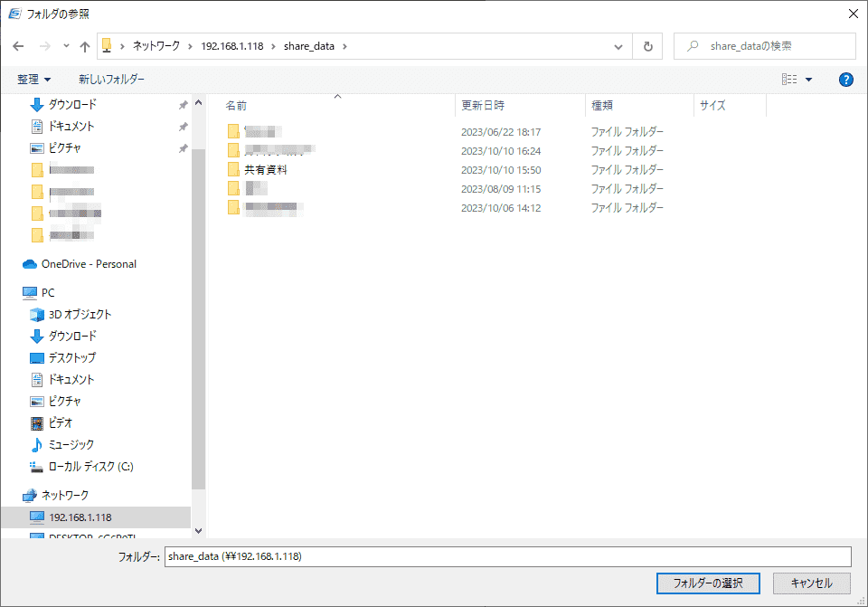Select ローカル ディスク (C:) drive

coord(90,467)
